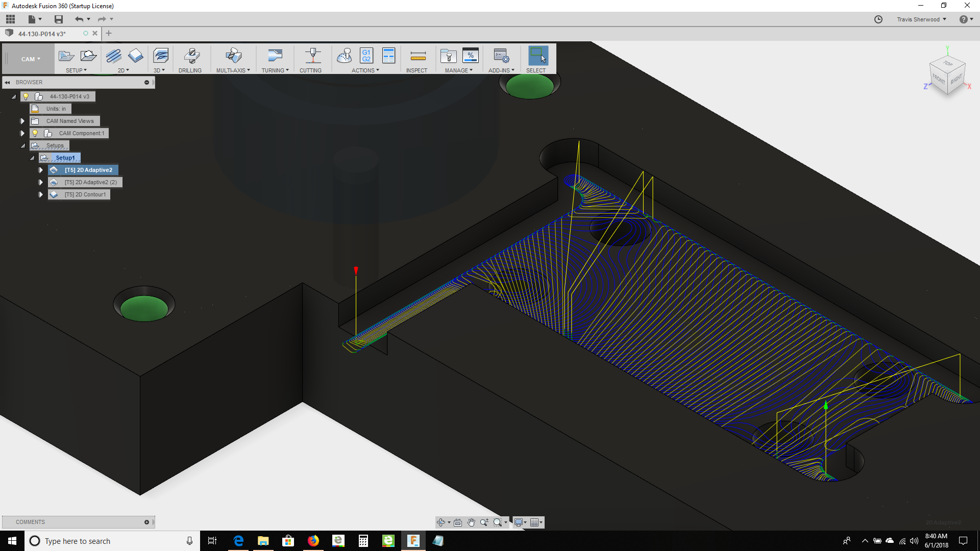Open the Tool Library icon in Manage

pyautogui.click(x=448, y=56)
